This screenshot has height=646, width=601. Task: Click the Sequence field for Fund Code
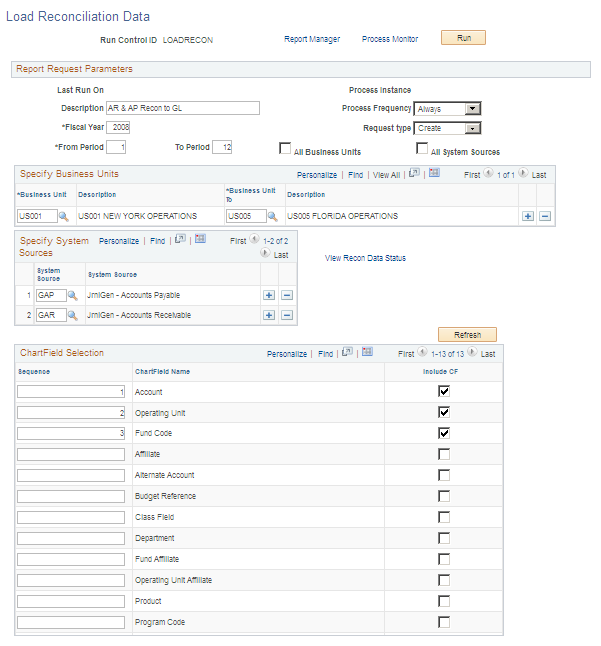71,433
